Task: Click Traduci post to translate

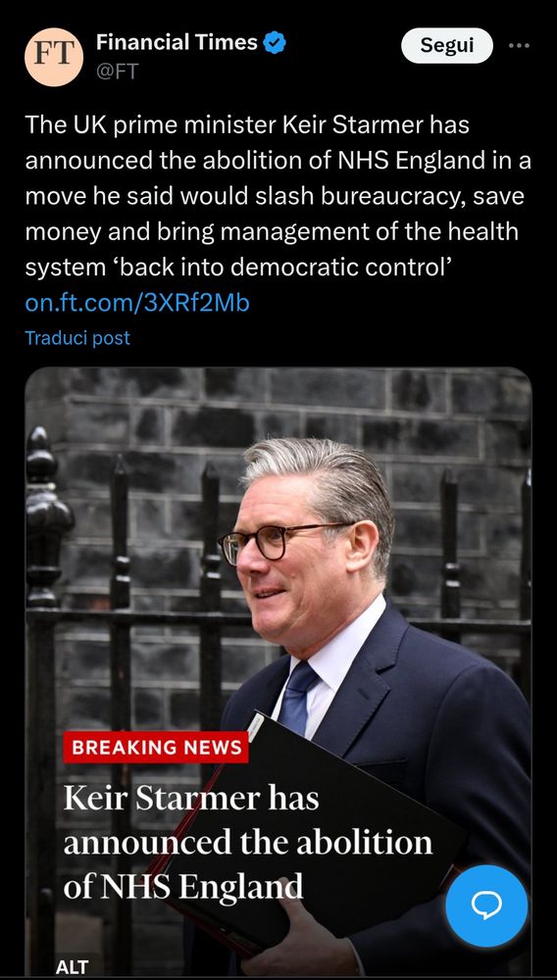Action: pyautogui.click(x=77, y=338)
